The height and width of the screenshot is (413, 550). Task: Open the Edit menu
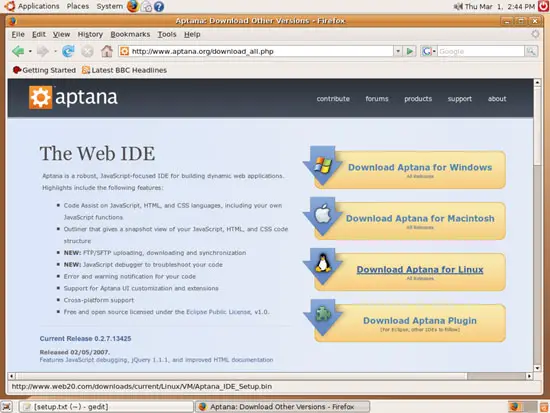click(39, 34)
